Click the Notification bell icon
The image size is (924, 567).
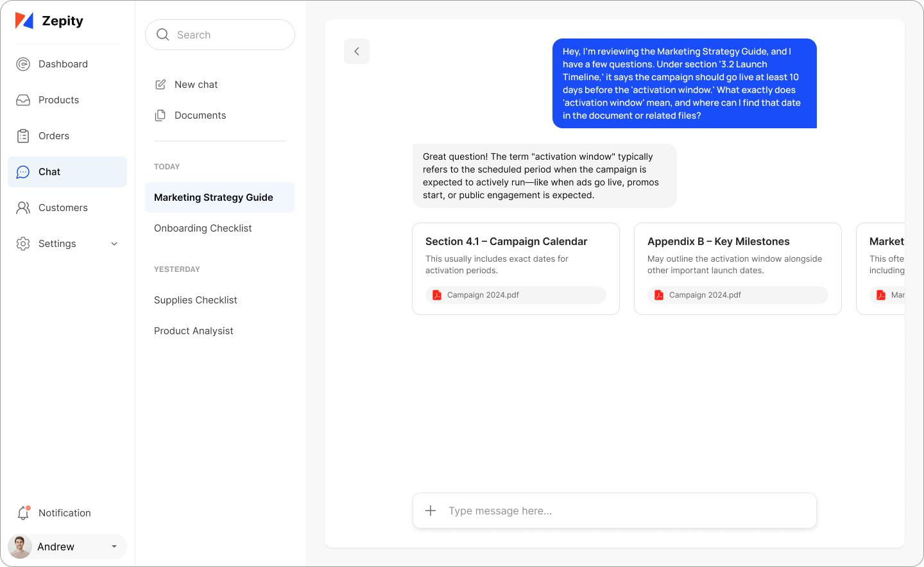coord(23,512)
